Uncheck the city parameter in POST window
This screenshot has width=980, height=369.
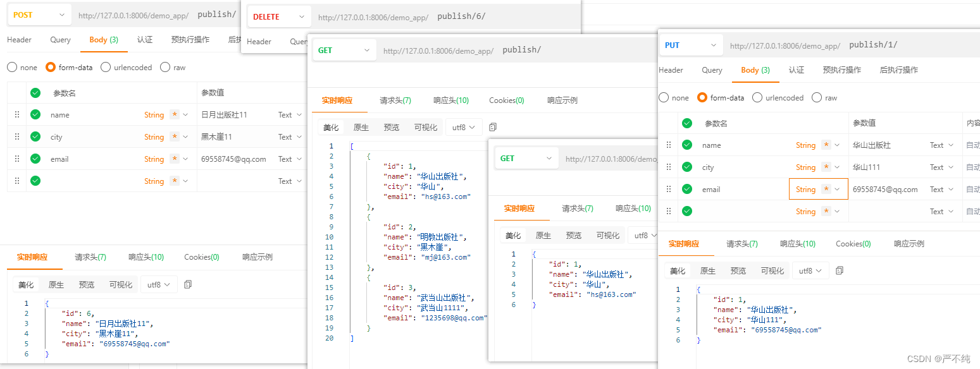pyautogui.click(x=35, y=137)
